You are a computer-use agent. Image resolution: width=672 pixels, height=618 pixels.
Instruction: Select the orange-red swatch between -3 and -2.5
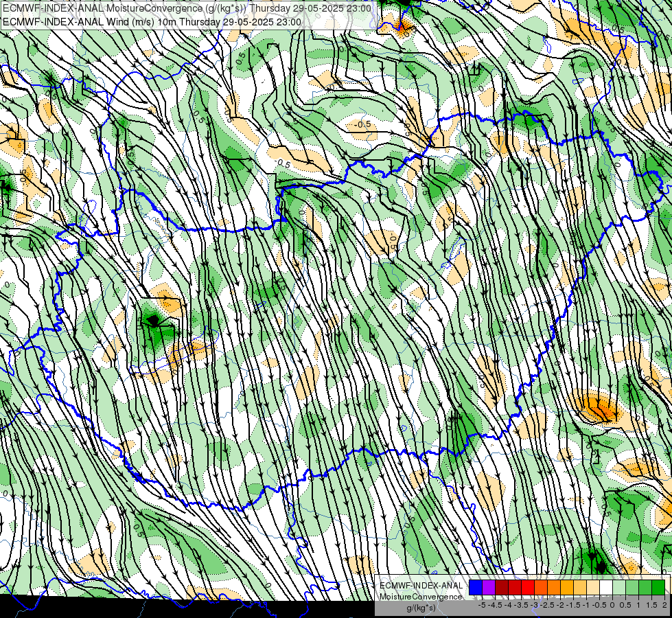click(541, 588)
